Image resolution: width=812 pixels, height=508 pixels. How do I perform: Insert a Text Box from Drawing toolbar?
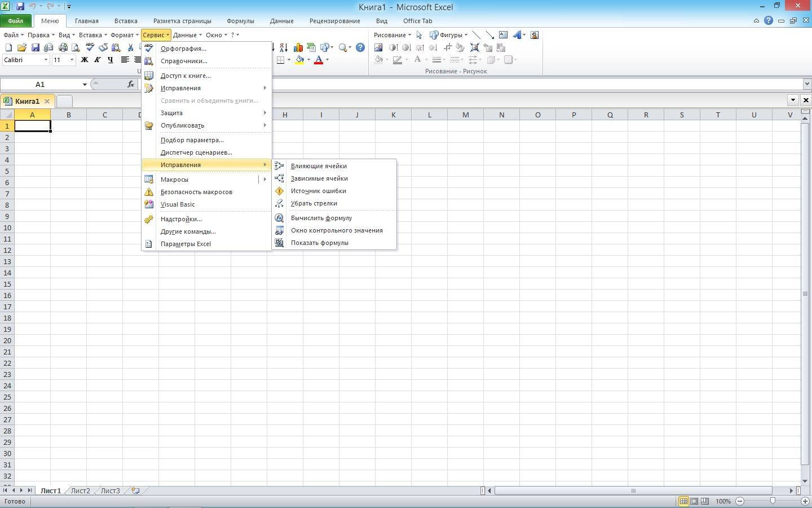point(503,35)
